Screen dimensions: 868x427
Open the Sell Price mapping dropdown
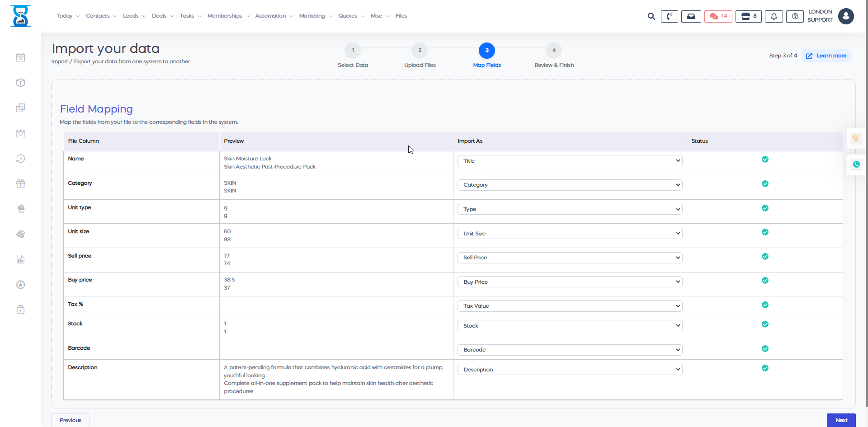[570, 258]
